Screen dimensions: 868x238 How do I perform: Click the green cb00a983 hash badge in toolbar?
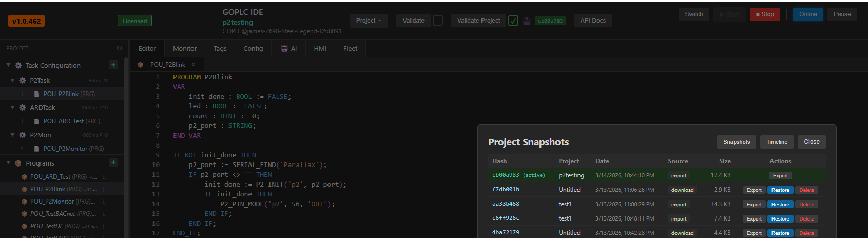click(550, 21)
